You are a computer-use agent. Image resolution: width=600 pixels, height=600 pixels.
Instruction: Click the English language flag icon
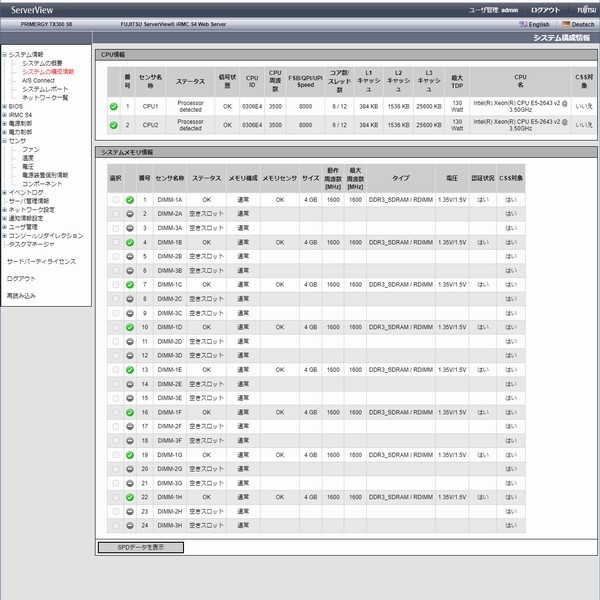point(523,24)
